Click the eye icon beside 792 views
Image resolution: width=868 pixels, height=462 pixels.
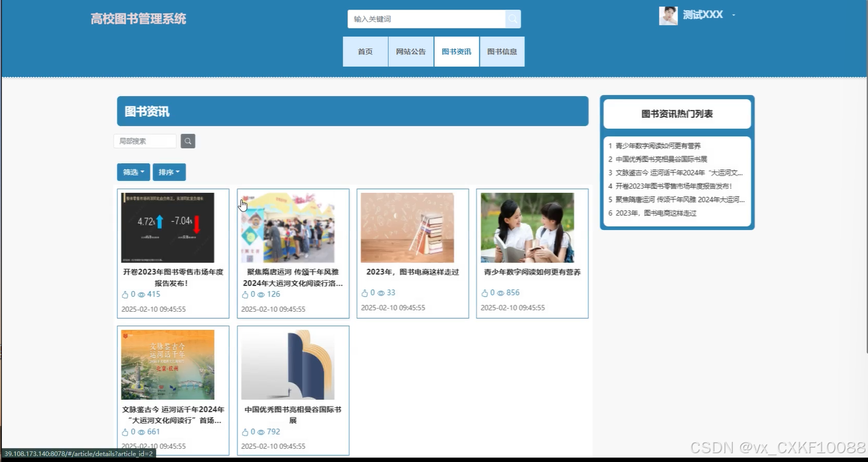click(x=261, y=432)
